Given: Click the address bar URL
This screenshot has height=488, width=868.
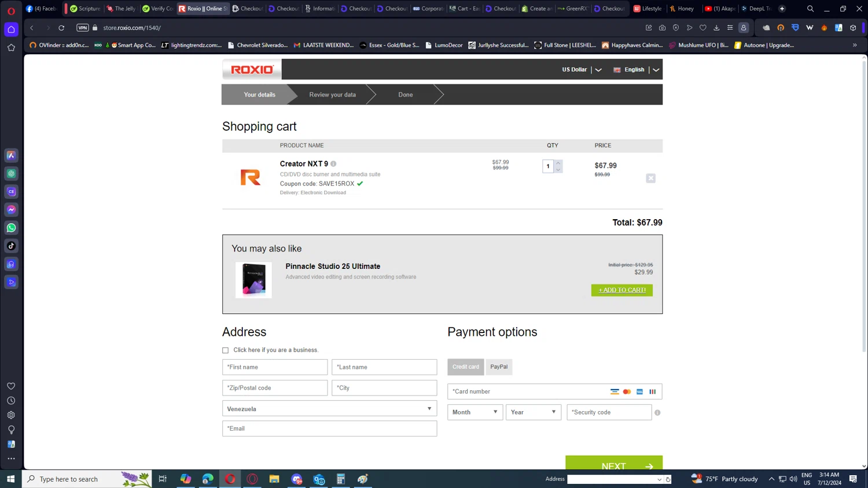Looking at the screenshot, I should point(132,28).
